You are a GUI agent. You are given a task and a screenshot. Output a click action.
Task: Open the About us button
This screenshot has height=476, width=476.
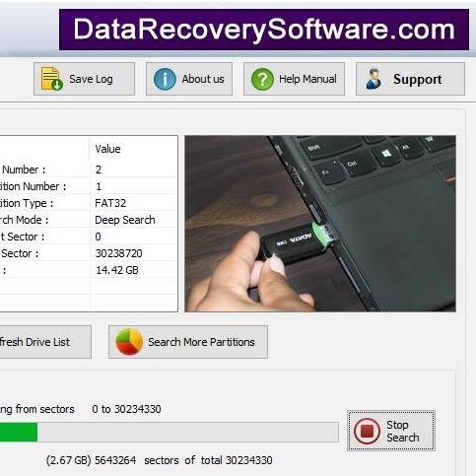(x=189, y=79)
